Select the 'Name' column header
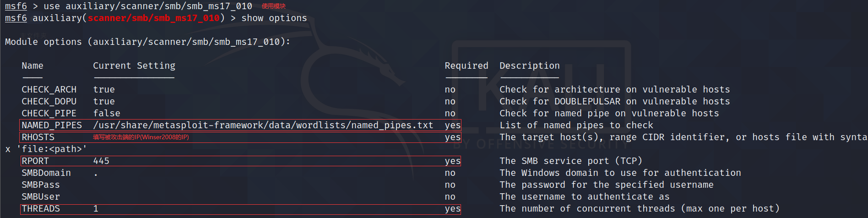The image size is (868, 218). (33, 66)
